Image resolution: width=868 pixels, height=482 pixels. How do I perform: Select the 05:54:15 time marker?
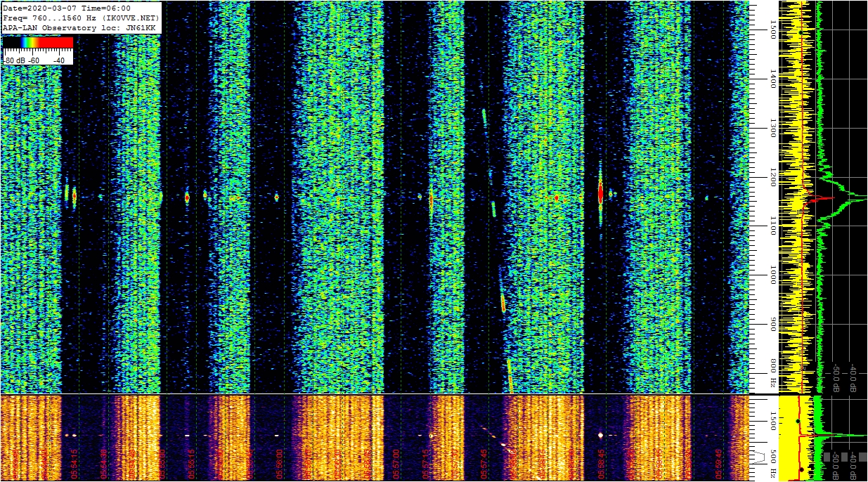[x=74, y=464]
